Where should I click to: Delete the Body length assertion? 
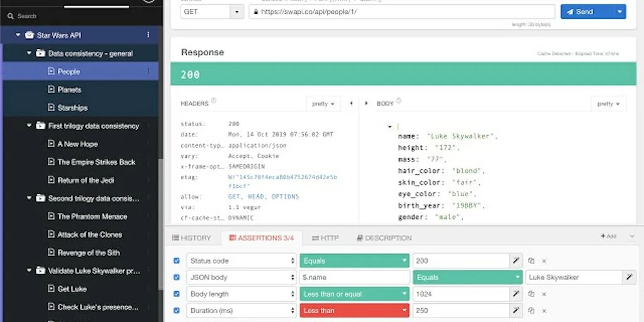point(544,294)
